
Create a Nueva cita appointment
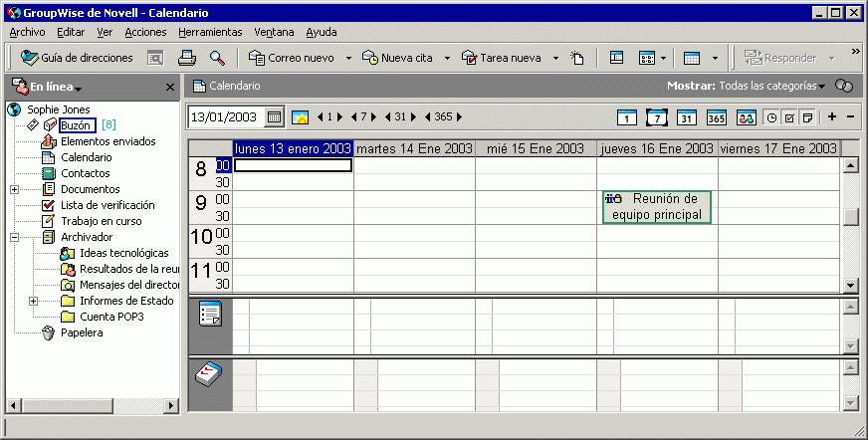[x=397, y=58]
